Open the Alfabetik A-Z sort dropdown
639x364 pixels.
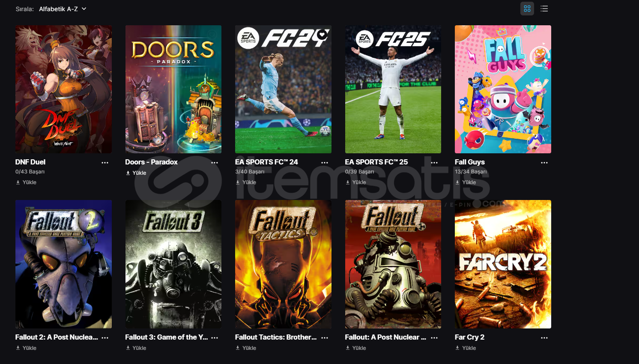pyautogui.click(x=63, y=9)
